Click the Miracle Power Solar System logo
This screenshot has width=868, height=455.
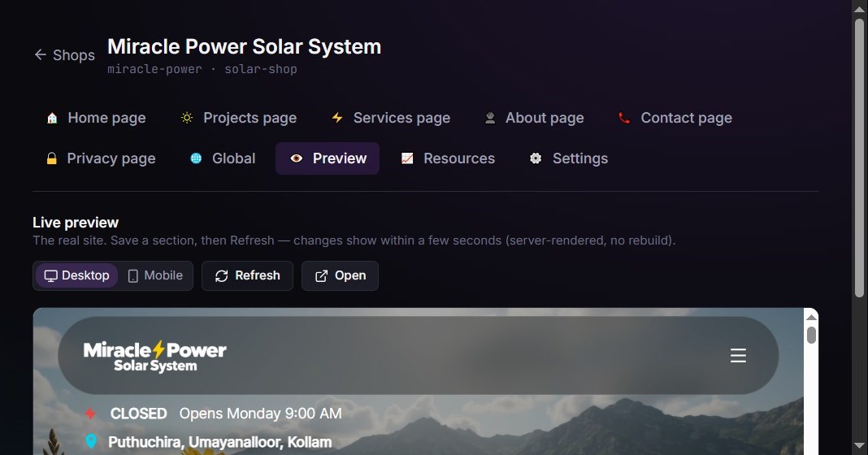click(155, 357)
